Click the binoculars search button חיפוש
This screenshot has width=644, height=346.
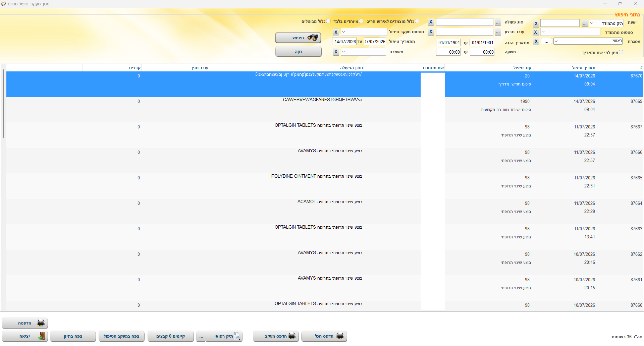(x=298, y=38)
